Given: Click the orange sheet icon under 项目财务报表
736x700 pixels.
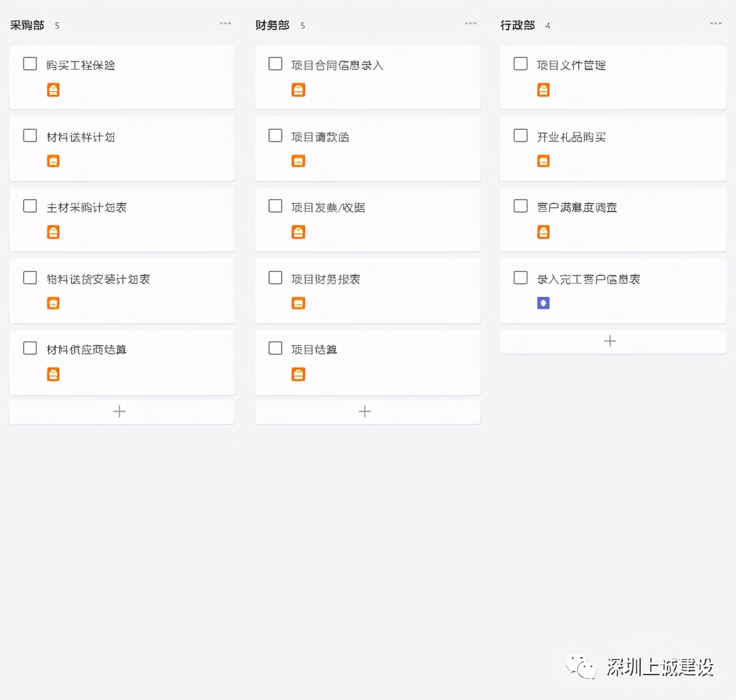Looking at the screenshot, I should (x=298, y=302).
